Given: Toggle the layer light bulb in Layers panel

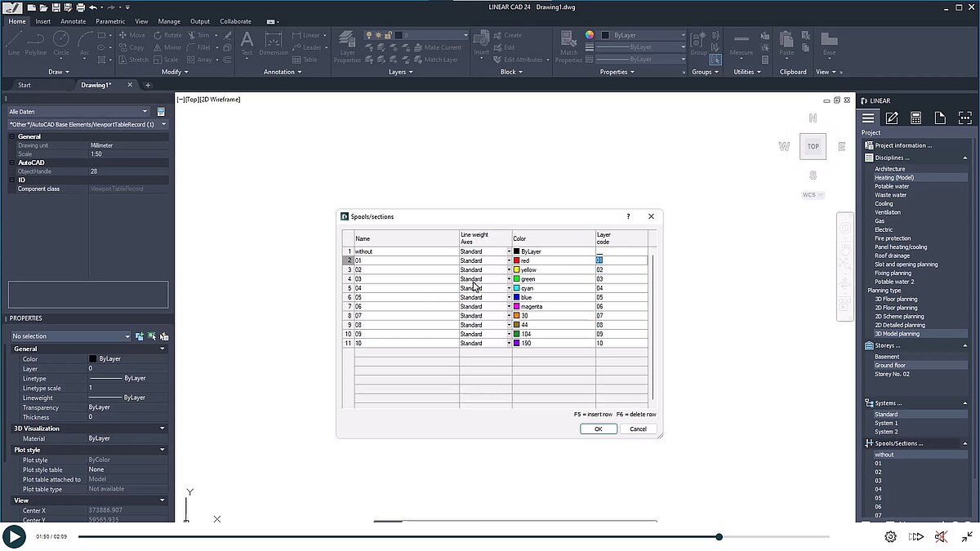Looking at the screenshot, I should tap(368, 35).
